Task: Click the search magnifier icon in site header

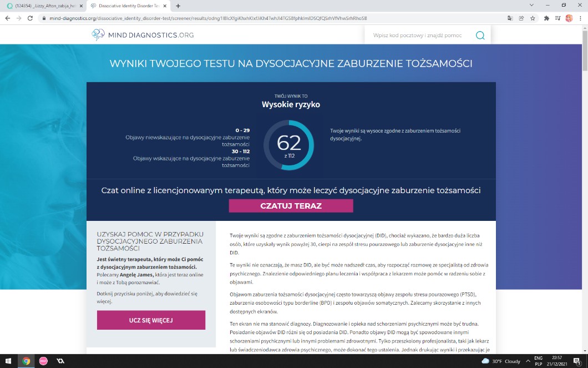Action: coord(480,36)
